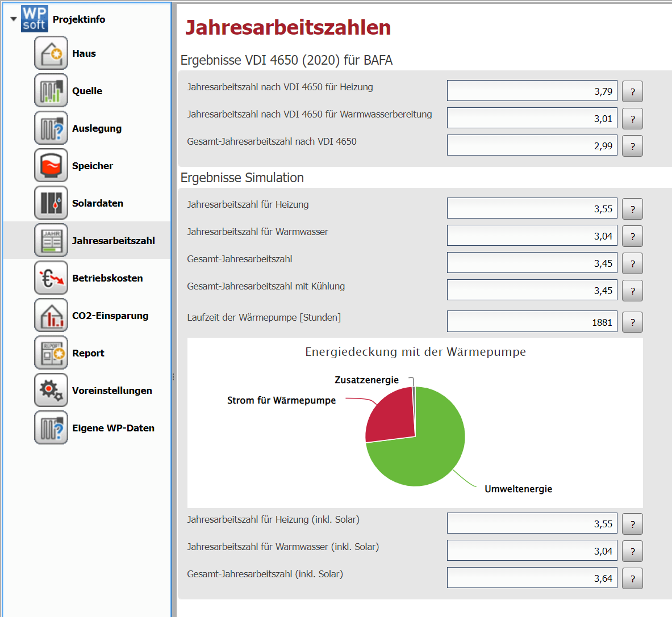Click the Voreinstellungen gears icon
Image resolution: width=672 pixels, height=617 pixels.
pyautogui.click(x=51, y=391)
